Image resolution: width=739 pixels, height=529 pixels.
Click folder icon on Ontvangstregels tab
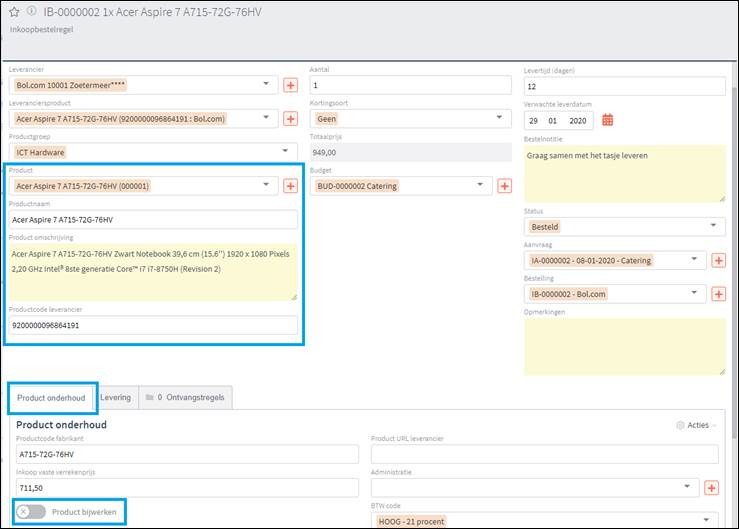click(x=149, y=397)
